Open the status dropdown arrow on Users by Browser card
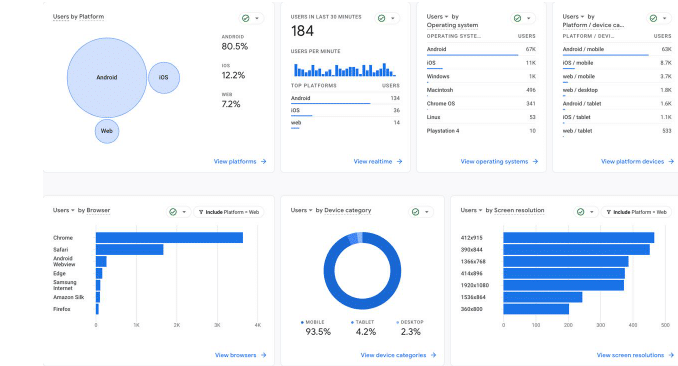The width and height of the screenshot is (678, 366). [184, 212]
